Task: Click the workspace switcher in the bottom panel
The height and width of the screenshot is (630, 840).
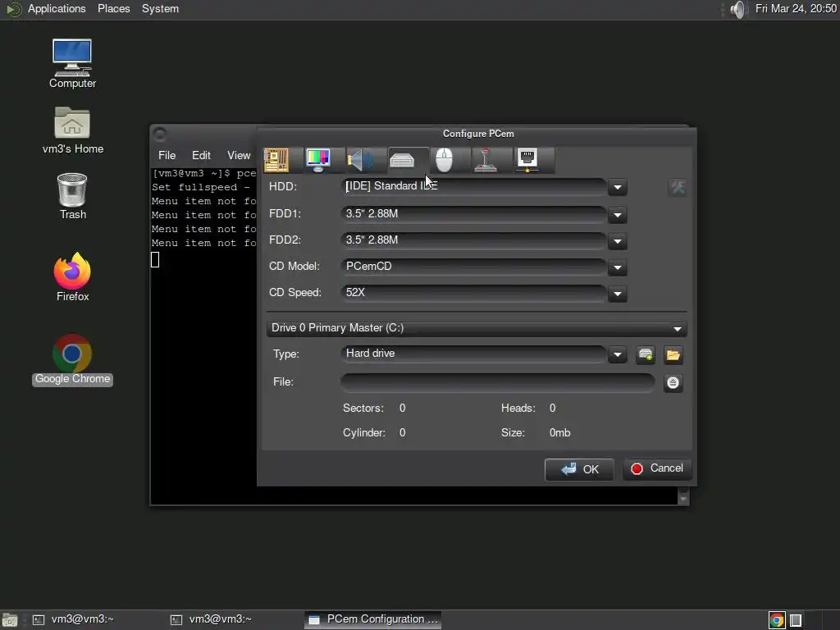Action: click(796, 620)
